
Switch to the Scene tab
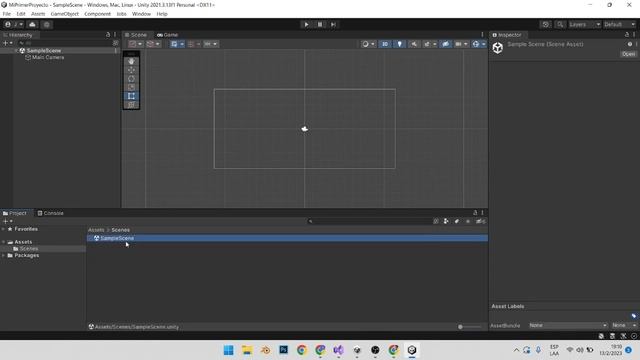[x=136, y=35]
